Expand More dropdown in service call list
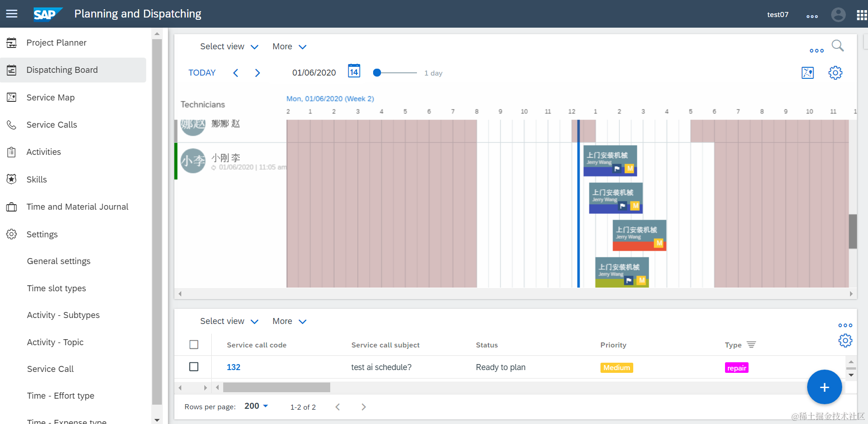 (x=290, y=321)
